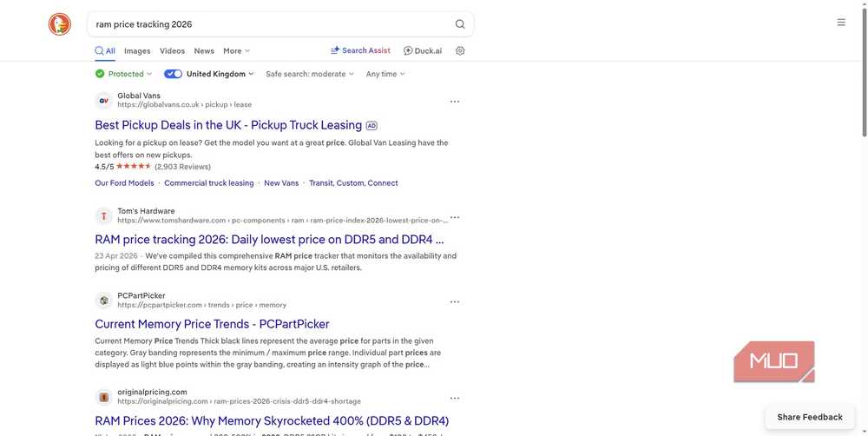Open the Any time filter dropdown
The height and width of the screenshot is (436, 868).
pyautogui.click(x=385, y=74)
